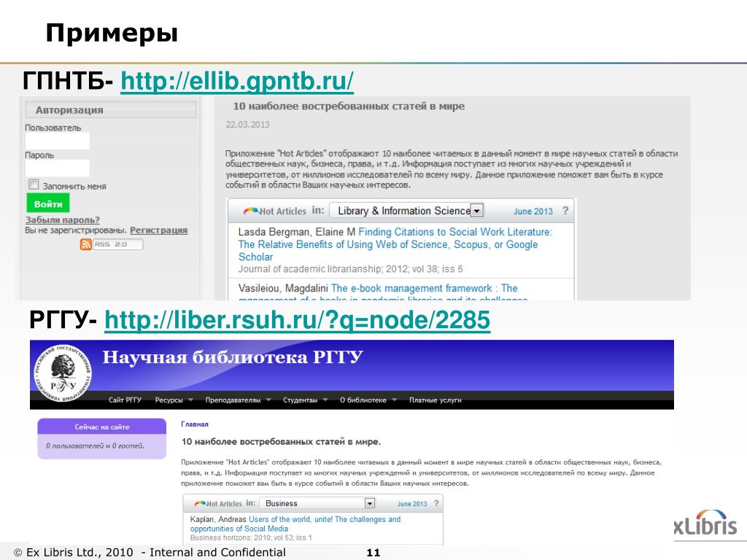Open the Студентам menu
The image size is (747, 560).
pyautogui.click(x=300, y=400)
